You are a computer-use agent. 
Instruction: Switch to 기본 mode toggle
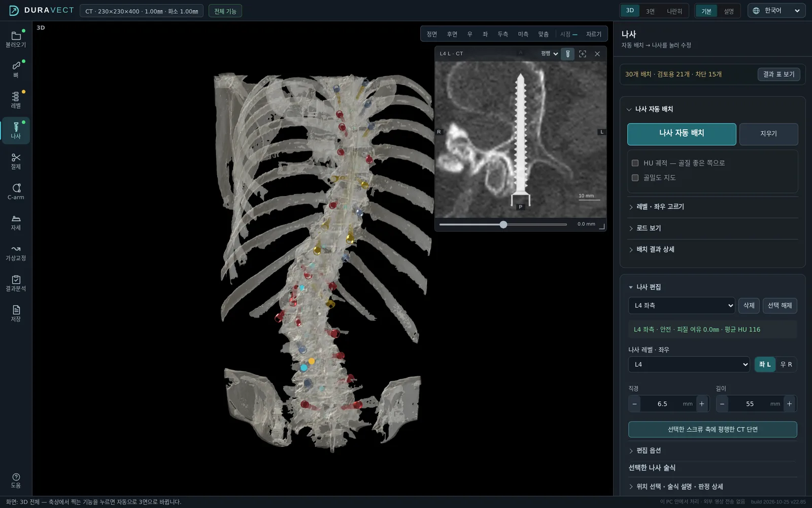(706, 11)
